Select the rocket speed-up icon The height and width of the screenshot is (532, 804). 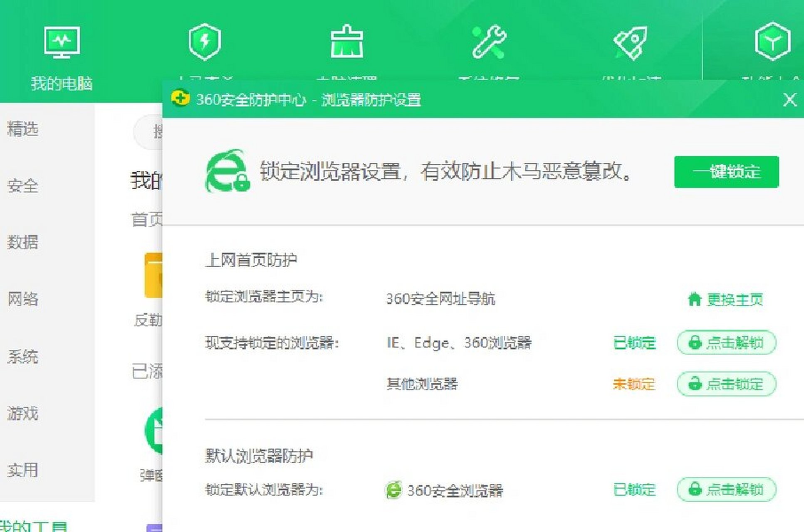(631, 42)
